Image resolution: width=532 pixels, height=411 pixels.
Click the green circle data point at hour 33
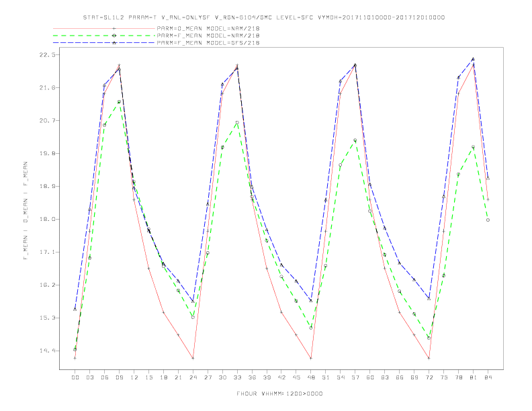point(238,123)
